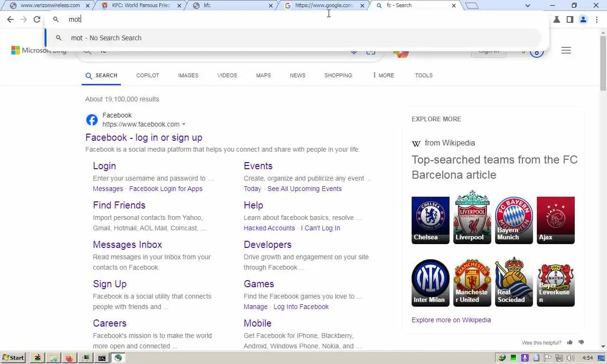The width and height of the screenshot is (607, 364).
Task: Click the thumbs-up helpful icon
Action: (x=570, y=342)
